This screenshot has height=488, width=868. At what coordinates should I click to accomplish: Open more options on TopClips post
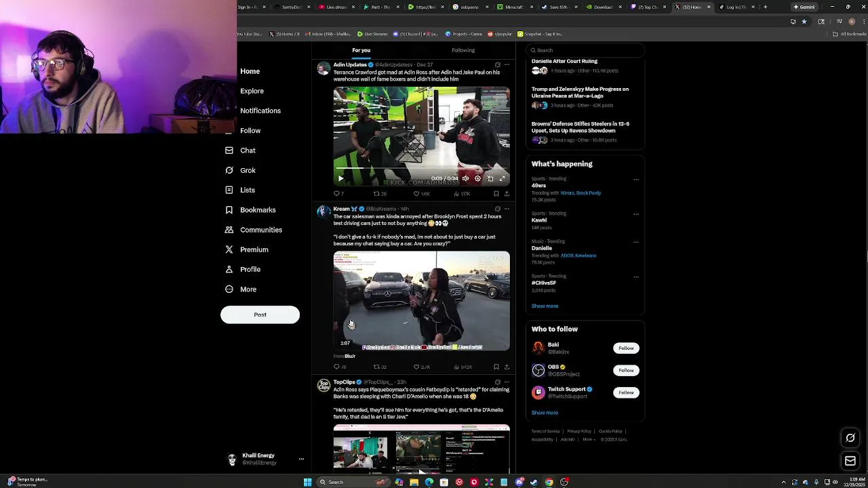coord(507,382)
